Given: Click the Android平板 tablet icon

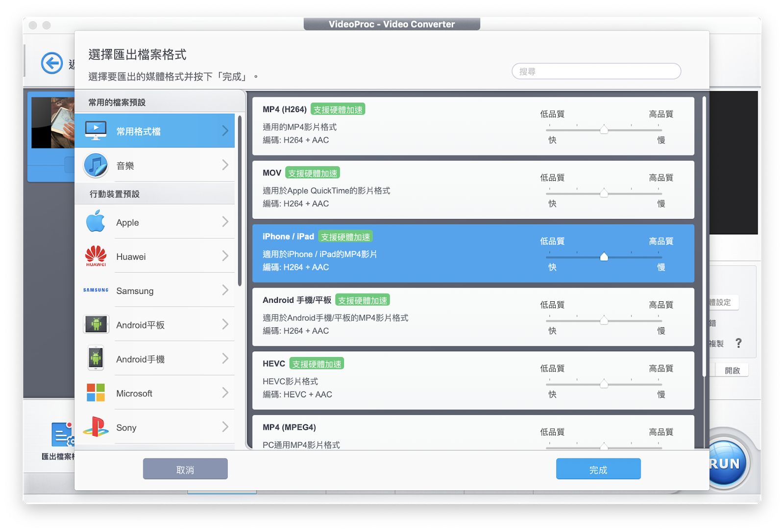Looking at the screenshot, I should [x=96, y=324].
